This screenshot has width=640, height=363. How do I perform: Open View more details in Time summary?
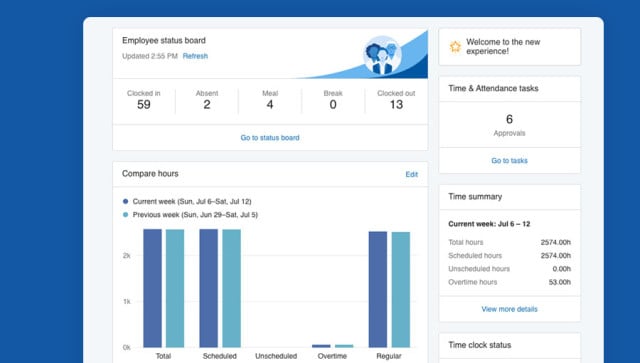point(509,309)
